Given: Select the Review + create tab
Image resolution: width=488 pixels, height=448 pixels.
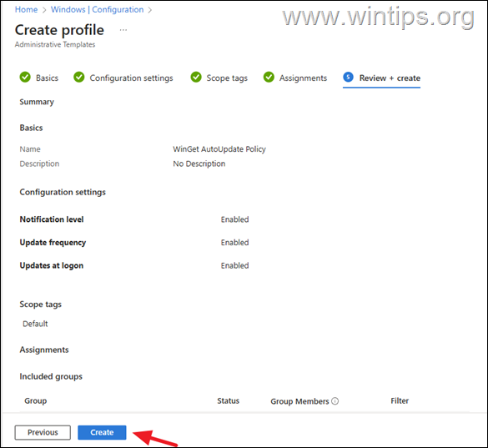Looking at the screenshot, I should click(x=390, y=78).
